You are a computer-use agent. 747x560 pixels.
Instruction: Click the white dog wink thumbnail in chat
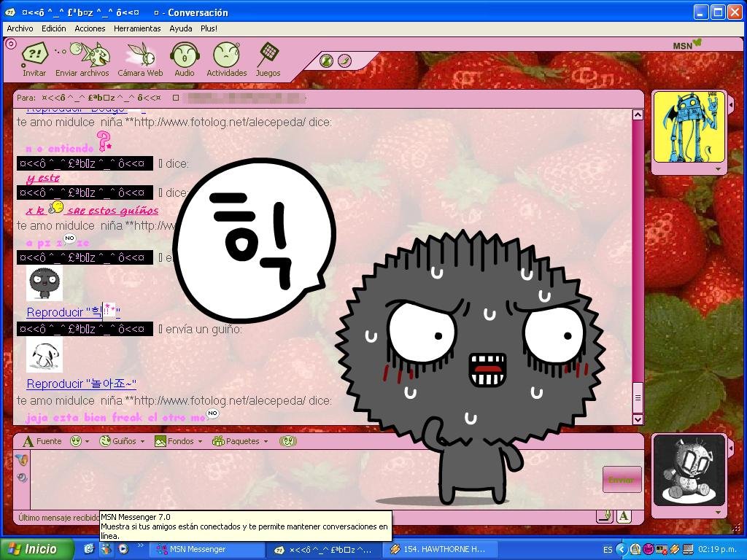pyautogui.click(x=44, y=355)
